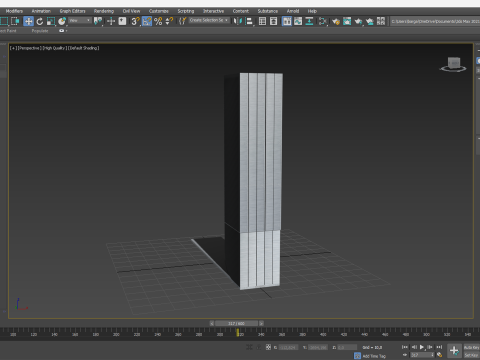Click Render in the Cloud teapot icon
The image size is (480, 360).
pyautogui.click(x=370, y=21)
